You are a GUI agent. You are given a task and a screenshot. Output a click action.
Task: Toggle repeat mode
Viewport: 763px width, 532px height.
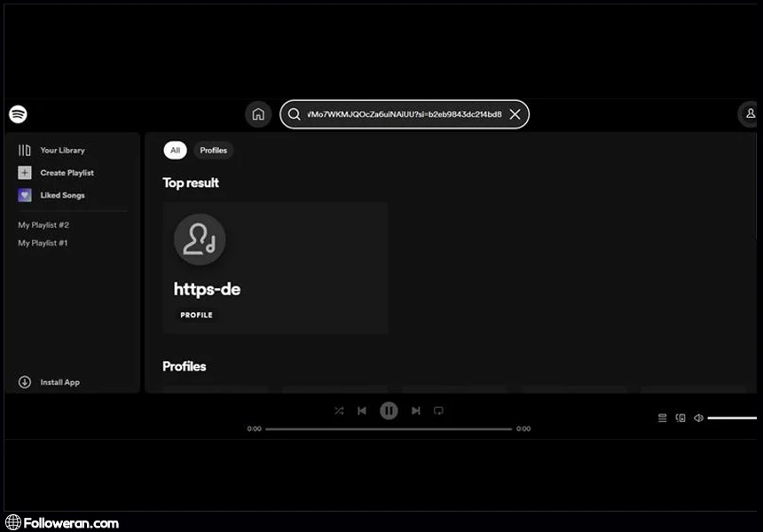coord(438,411)
